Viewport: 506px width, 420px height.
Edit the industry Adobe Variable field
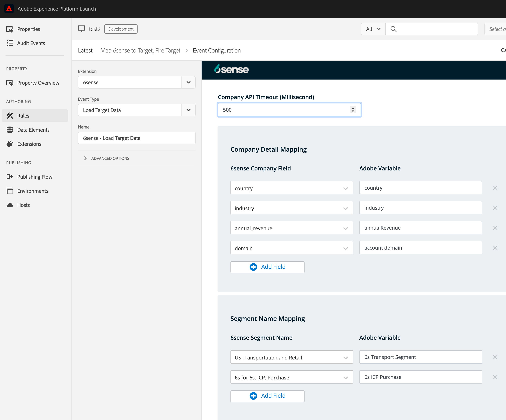(x=421, y=208)
